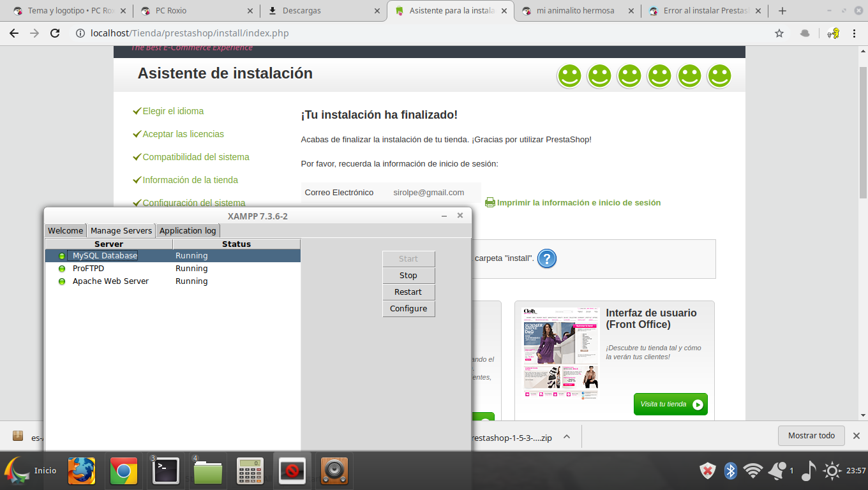This screenshot has width=868, height=490.
Task: Open the Welcome tab in XAMPP
Action: coord(66,230)
